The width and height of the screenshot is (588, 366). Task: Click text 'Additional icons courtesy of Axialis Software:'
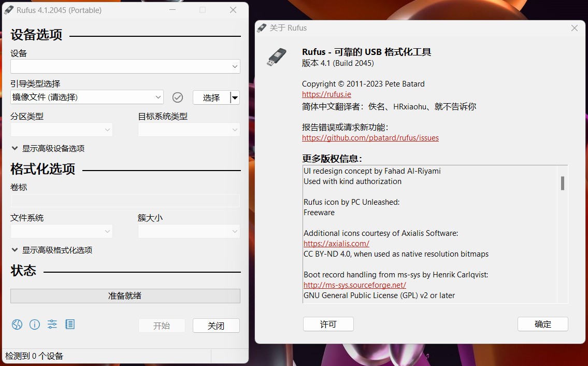[x=381, y=233]
